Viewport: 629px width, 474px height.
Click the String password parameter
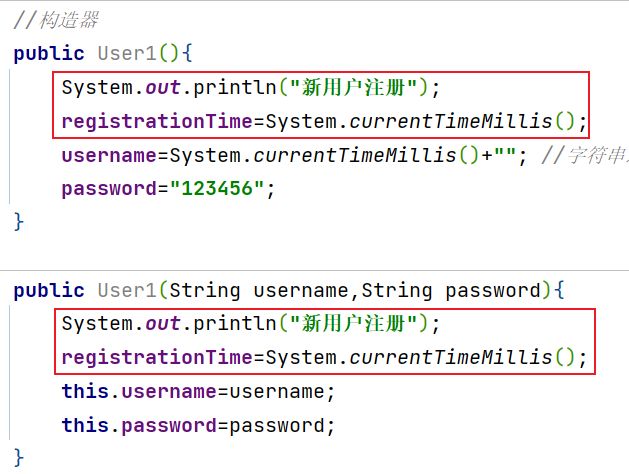pos(451,291)
